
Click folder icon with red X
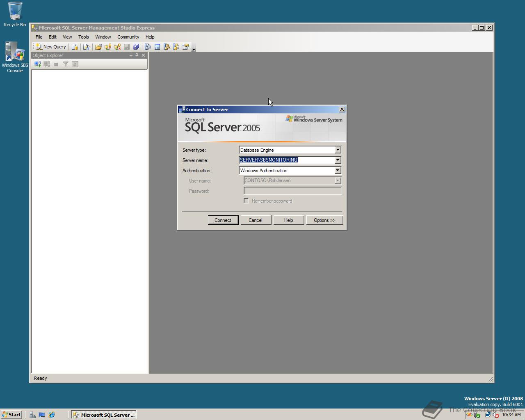[x=117, y=47]
